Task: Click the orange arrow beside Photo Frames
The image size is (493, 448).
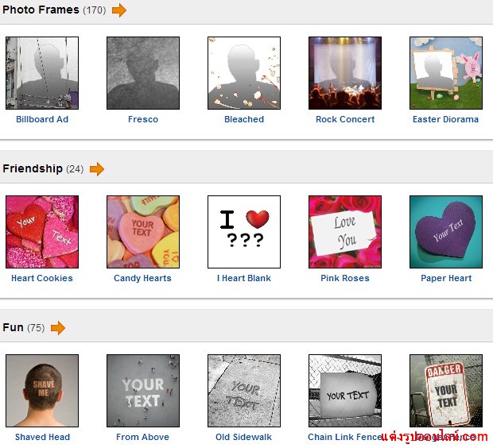Action: coord(119,10)
